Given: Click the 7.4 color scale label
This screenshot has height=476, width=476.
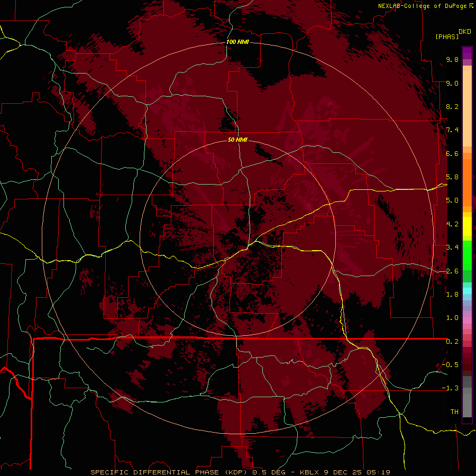Looking at the screenshot, I should [452, 130].
